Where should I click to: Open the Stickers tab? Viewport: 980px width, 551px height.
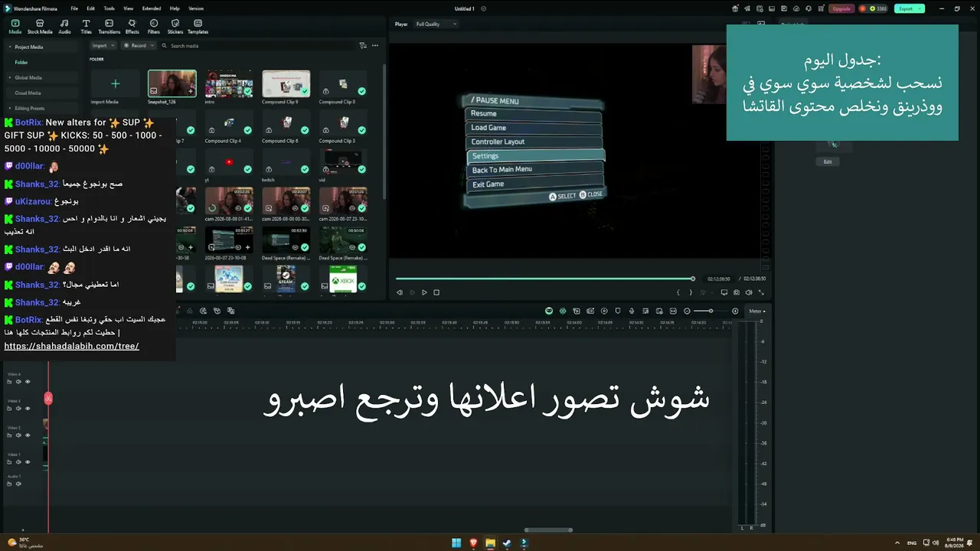coord(175,27)
